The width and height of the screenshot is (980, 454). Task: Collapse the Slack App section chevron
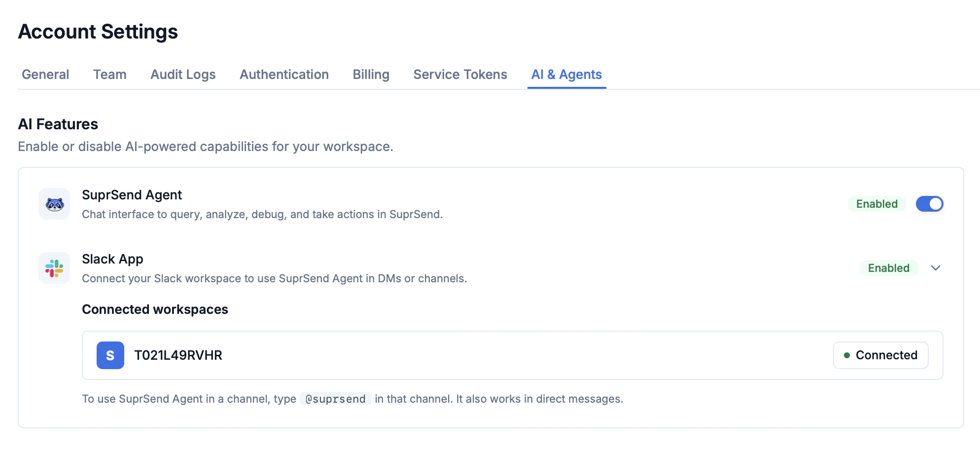[x=936, y=268]
